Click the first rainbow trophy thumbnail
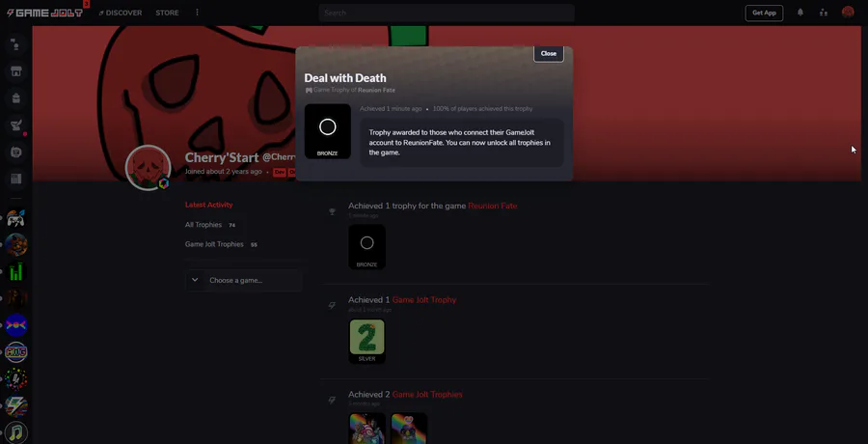This screenshot has width=868, height=444. pyautogui.click(x=367, y=428)
